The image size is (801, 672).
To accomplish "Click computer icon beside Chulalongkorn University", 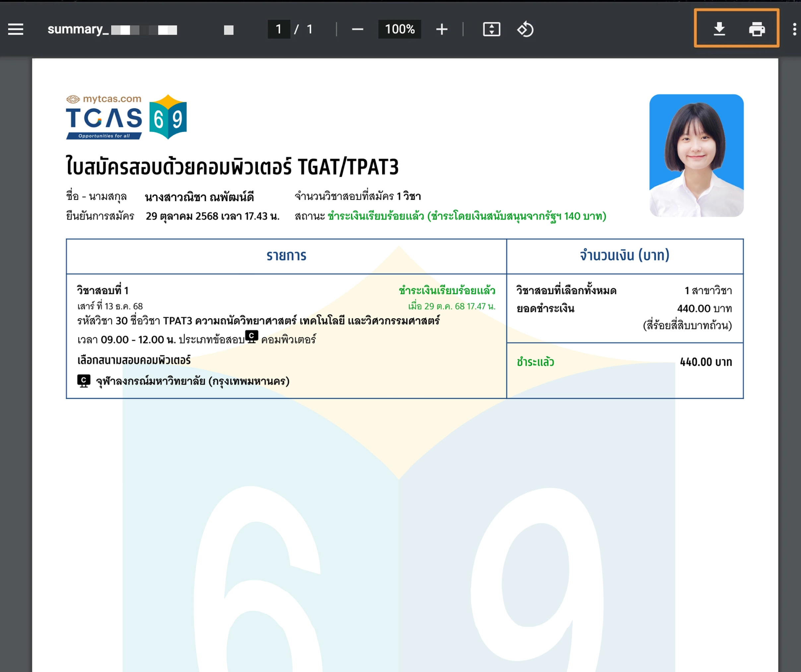I will pos(84,380).
